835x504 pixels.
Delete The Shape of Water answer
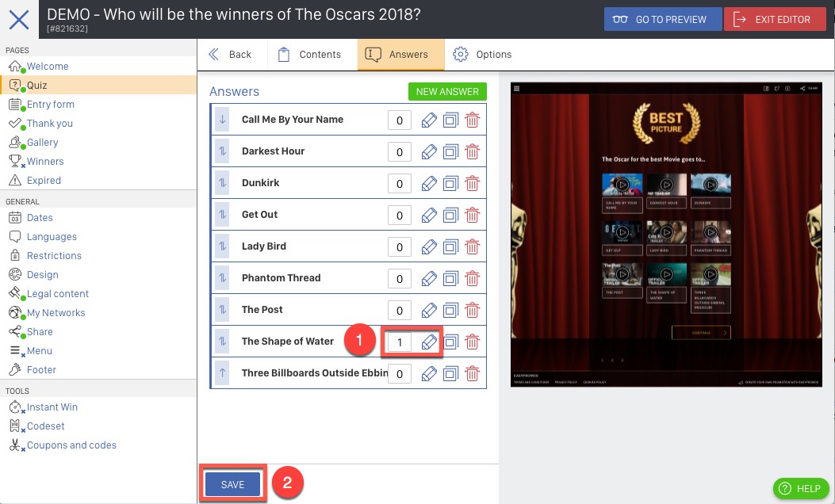(473, 342)
